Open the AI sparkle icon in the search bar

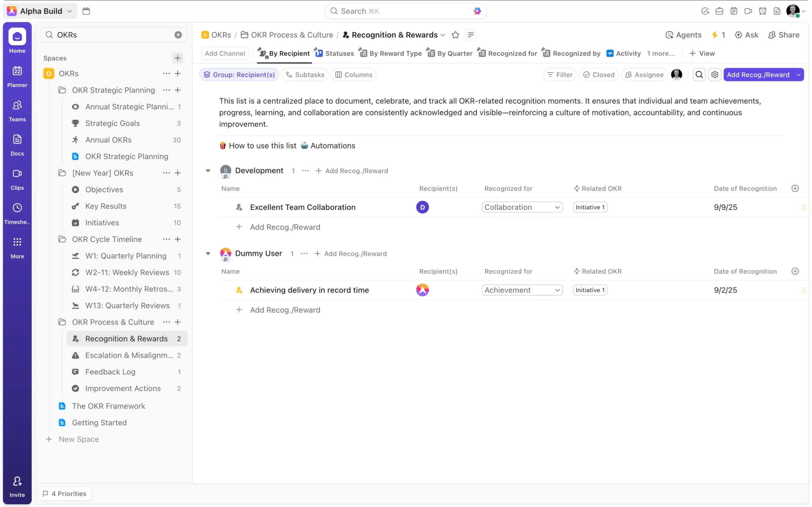(x=477, y=11)
